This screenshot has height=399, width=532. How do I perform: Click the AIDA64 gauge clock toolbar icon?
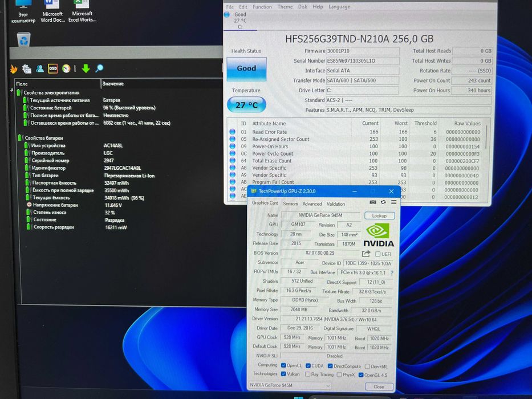coord(66,68)
